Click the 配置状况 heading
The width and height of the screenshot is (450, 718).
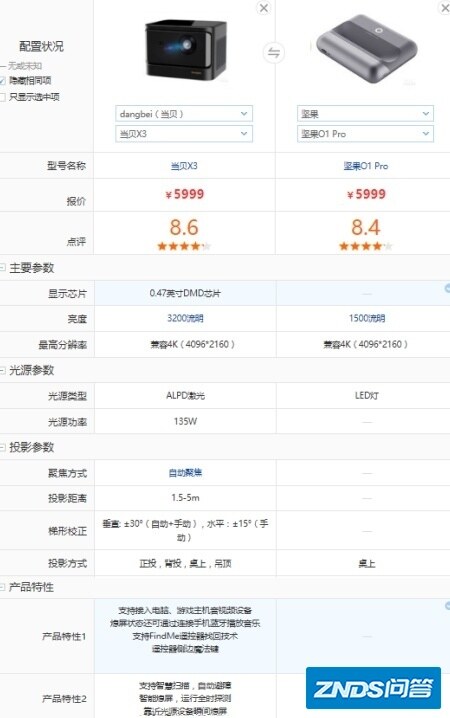tap(41, 46)
